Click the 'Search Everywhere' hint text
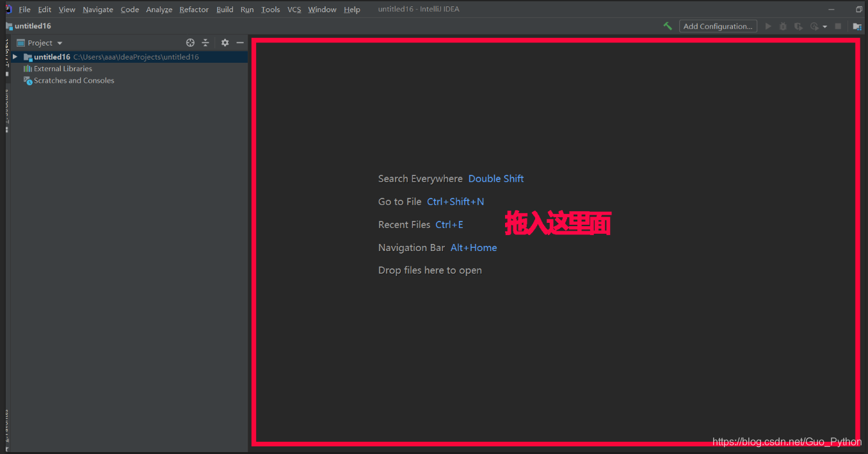 coord(421,179)
